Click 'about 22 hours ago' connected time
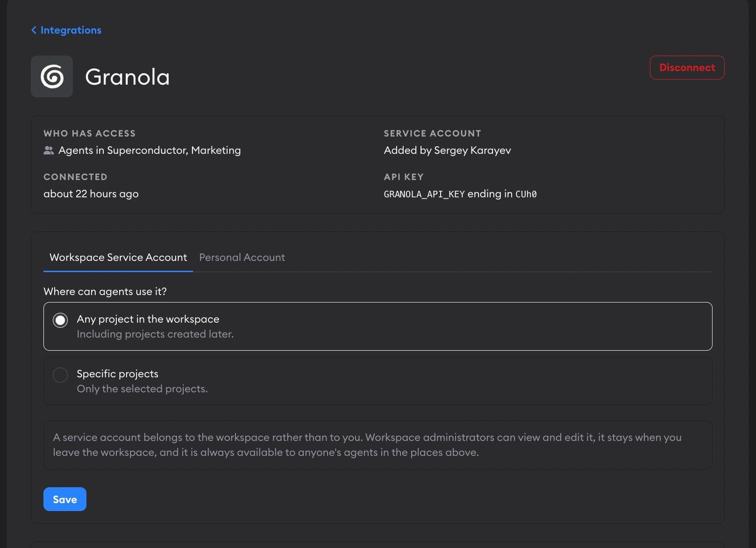This screenshot has width=756, height=548. pos(91,194)
